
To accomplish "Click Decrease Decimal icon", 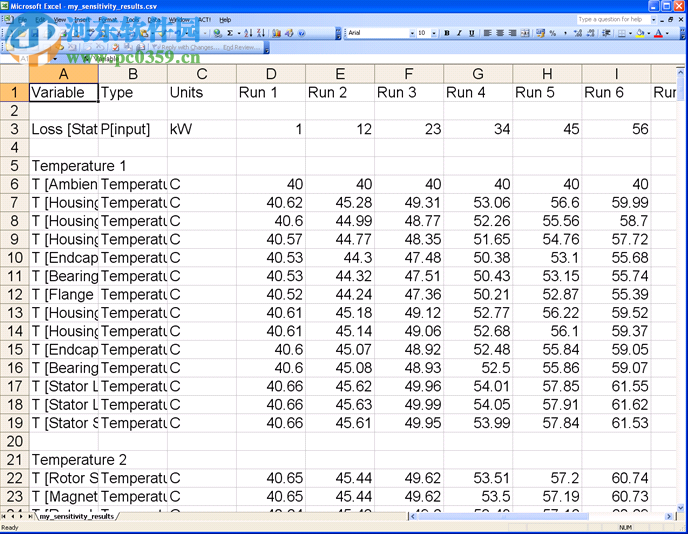I will coord(591,33).
